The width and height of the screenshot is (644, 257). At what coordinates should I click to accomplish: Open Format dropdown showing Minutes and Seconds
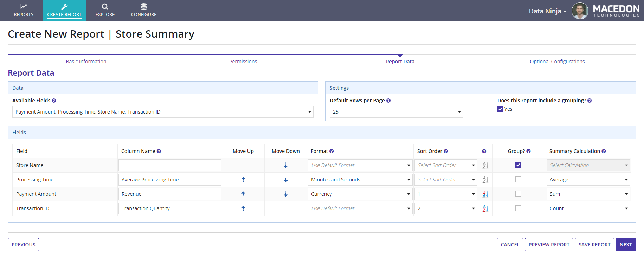pyautogui.click(x=360, y=180)
